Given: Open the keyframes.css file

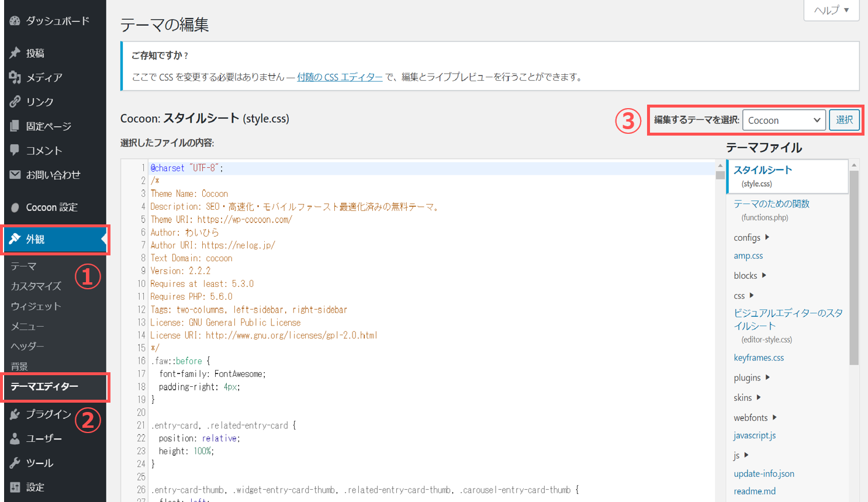Looking at the screenshot, I should pos(759,358).
